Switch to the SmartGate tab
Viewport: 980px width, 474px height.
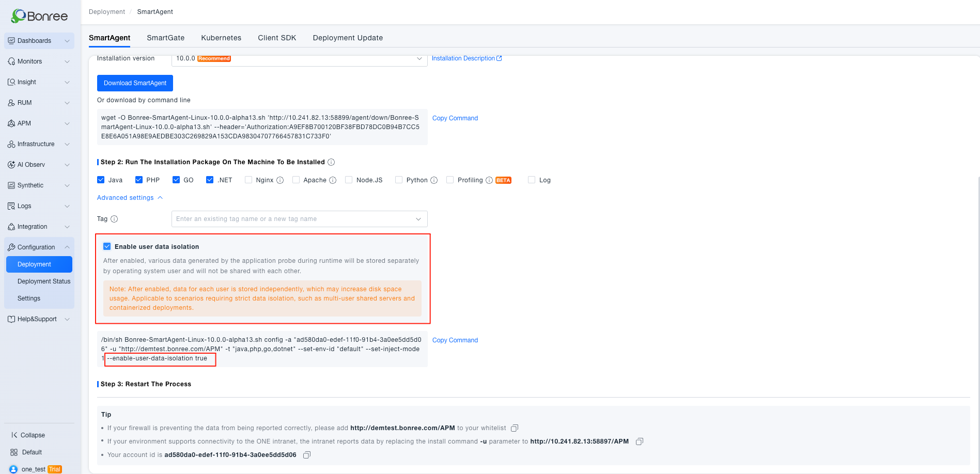pos(165,38)
